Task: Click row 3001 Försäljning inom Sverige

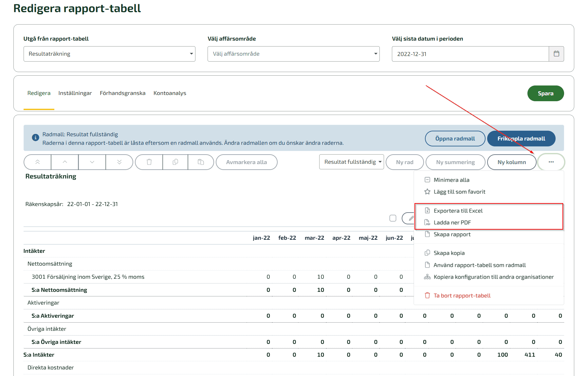Action: coord(88,277)
